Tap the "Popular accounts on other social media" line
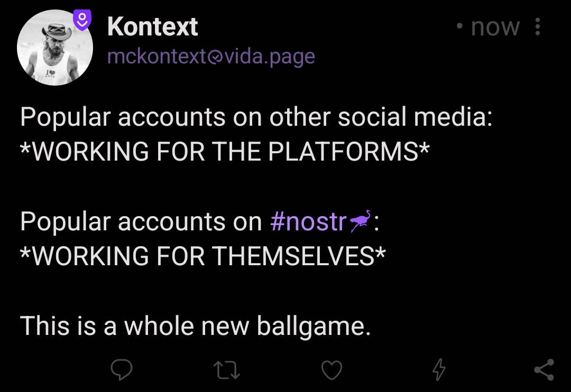Image resolution: width=571 pixels, height=392 pixels. pos(256,117)
